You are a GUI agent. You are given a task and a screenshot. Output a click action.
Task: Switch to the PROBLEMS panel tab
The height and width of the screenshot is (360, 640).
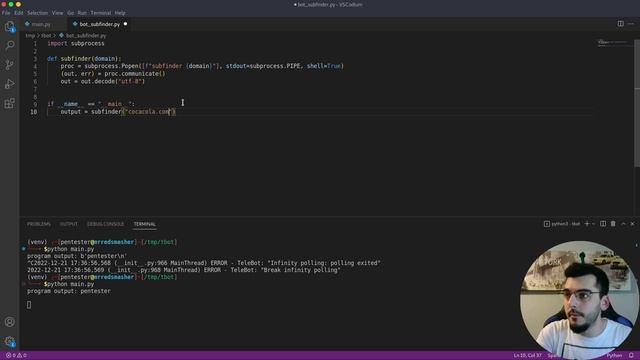click(39, 224)
